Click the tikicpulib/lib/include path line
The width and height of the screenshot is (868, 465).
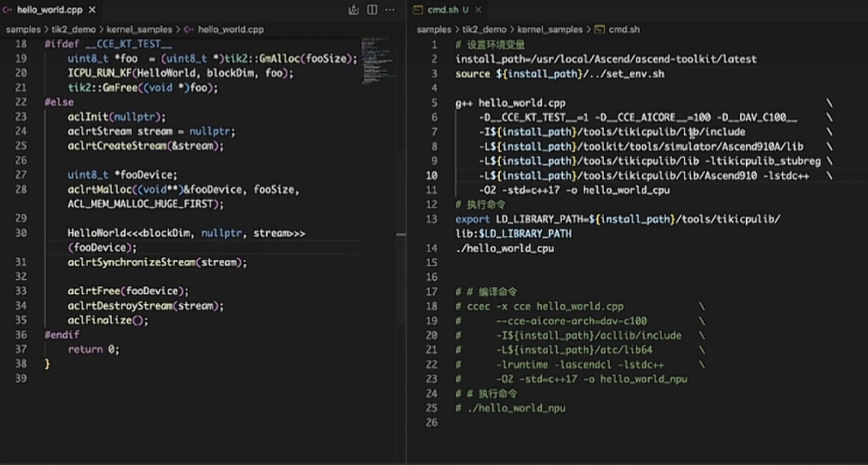click(x=612, y=132)
